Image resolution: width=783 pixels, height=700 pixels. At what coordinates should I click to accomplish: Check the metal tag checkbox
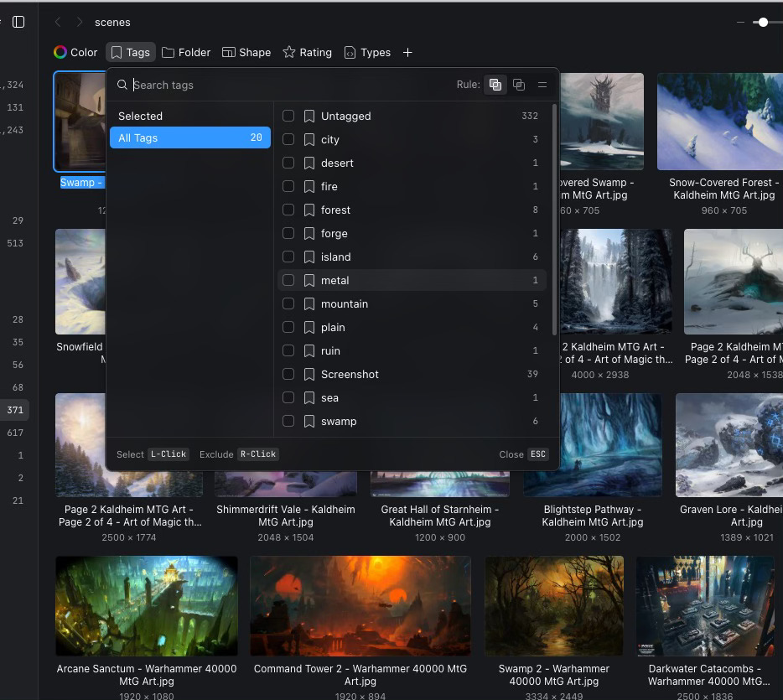click(288, 280)
